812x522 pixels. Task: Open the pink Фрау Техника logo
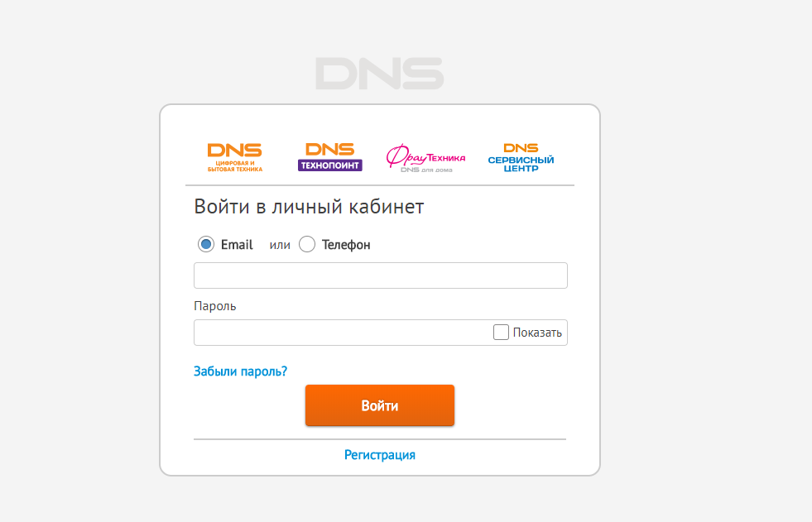[x=425, y=156]
